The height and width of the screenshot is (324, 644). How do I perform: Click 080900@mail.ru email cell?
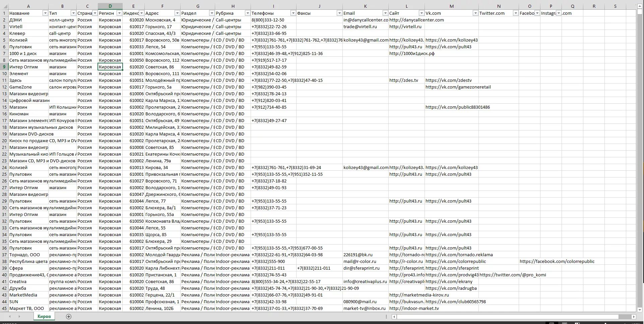coord(366,302)
